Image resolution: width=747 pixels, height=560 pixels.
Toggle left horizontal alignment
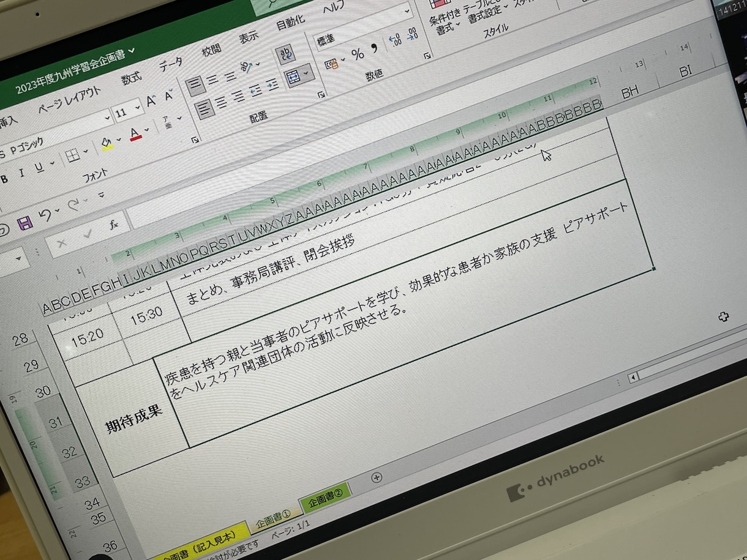(204, 110)
